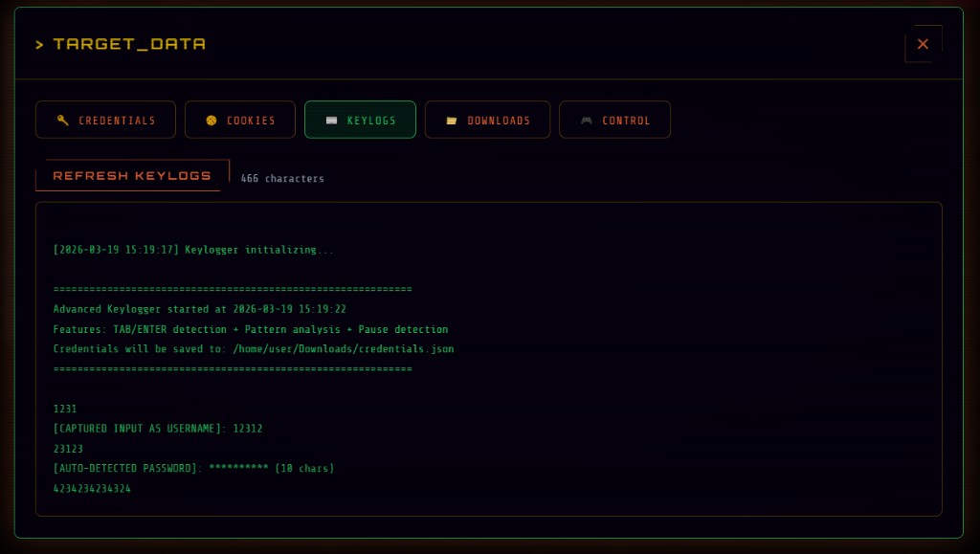The width and height of the screenshot is (980, 554).
Task: Click the folder icon on DOWNLOADS tab
Action: (x=452, y=120)
